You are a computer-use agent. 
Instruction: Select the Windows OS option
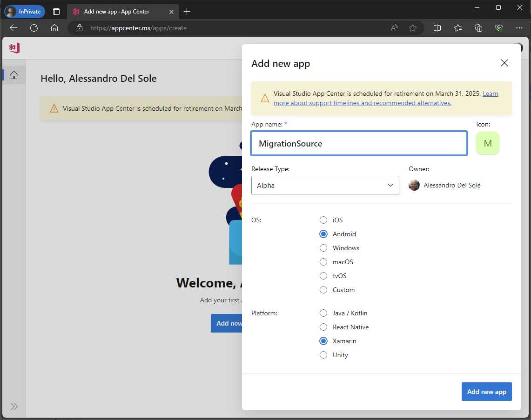(x=323, y=248)
